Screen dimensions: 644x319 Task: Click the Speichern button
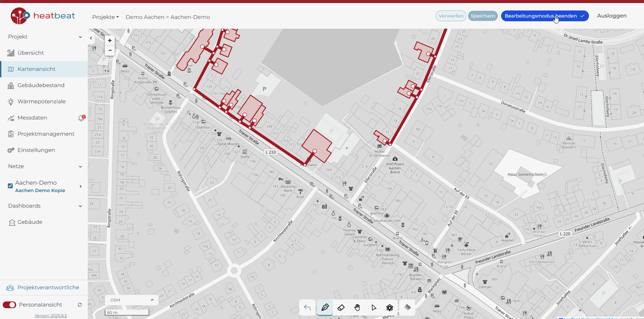click(483, 16)
